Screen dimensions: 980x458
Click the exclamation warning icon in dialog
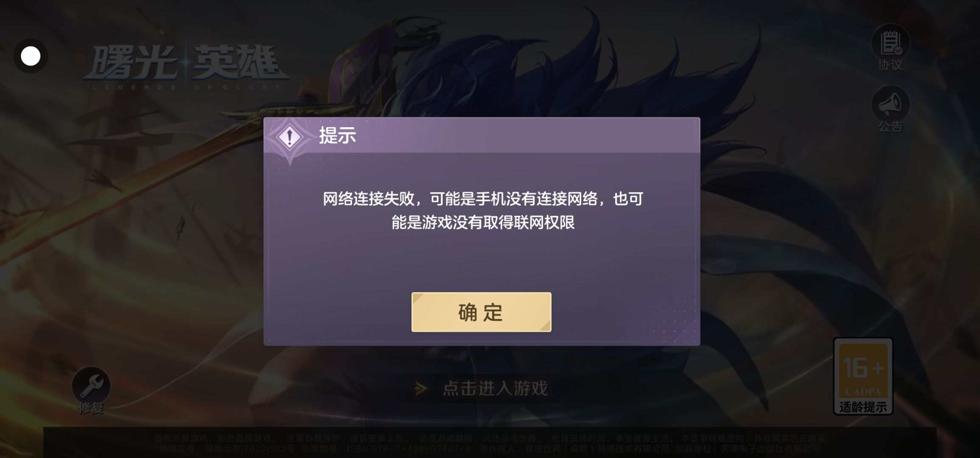(289, 137)
